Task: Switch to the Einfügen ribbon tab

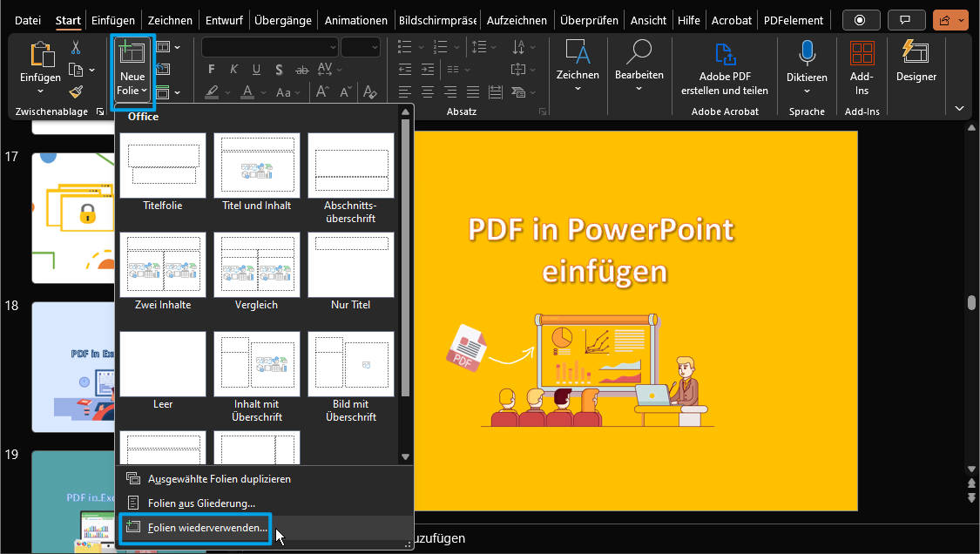Action: click(113, 19)
